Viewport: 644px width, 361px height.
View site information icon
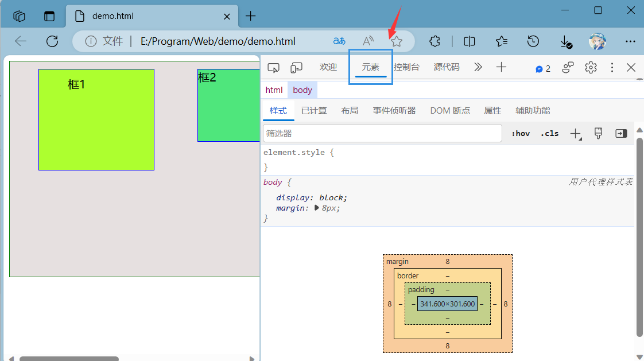pos(91,41)
